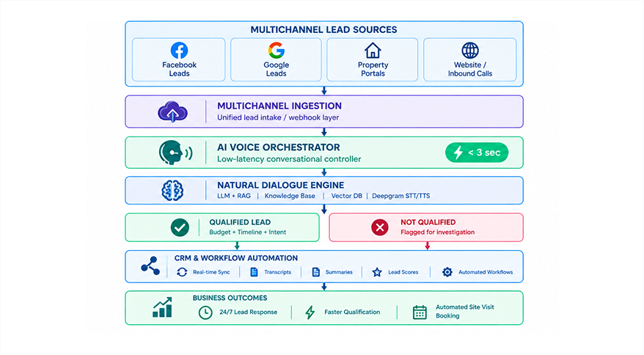Select the Google Leads label
The width and height of the screenshot is (644, 355).
(x=276, y=69)
